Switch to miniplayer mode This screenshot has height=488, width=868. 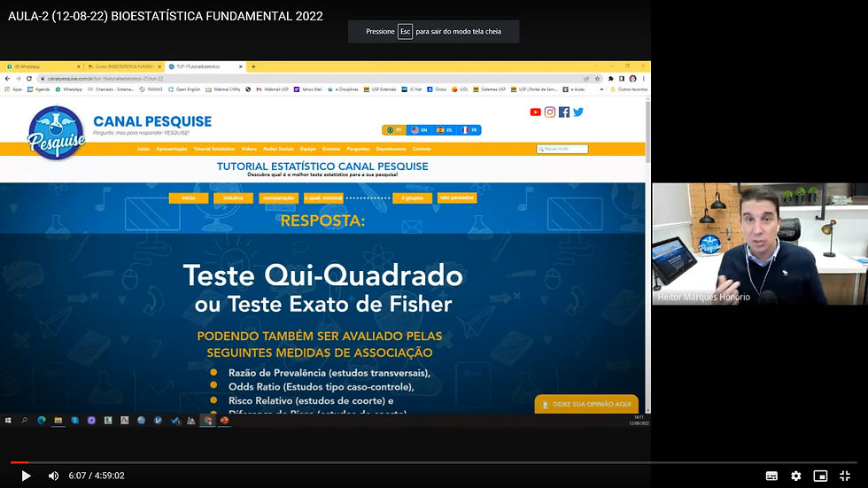820,476
